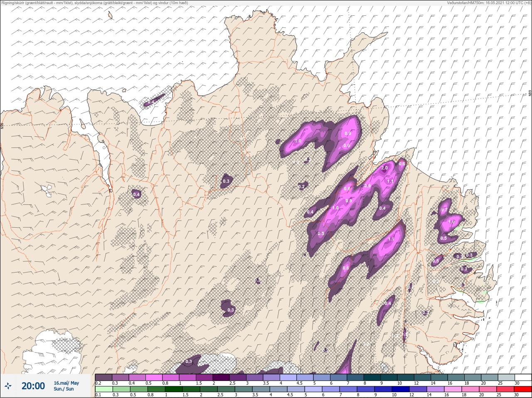The image size is (532, 398).
Task: Click the 0.1 label in the lower legend row
Action: tap(98, 395)
